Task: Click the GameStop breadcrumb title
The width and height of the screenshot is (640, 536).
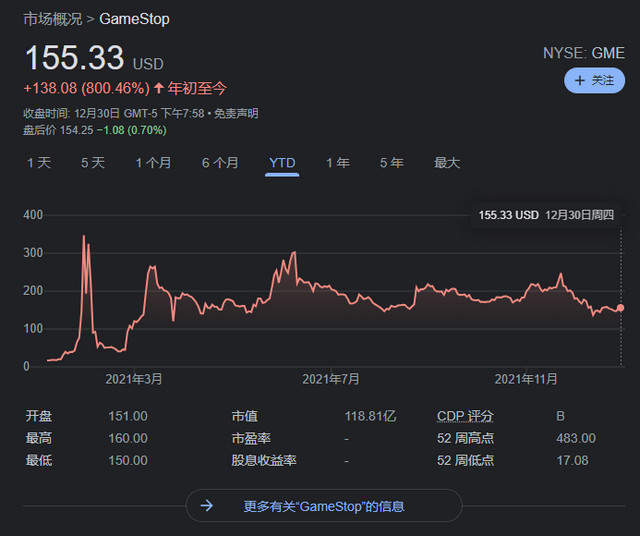Action: (134, 19)
